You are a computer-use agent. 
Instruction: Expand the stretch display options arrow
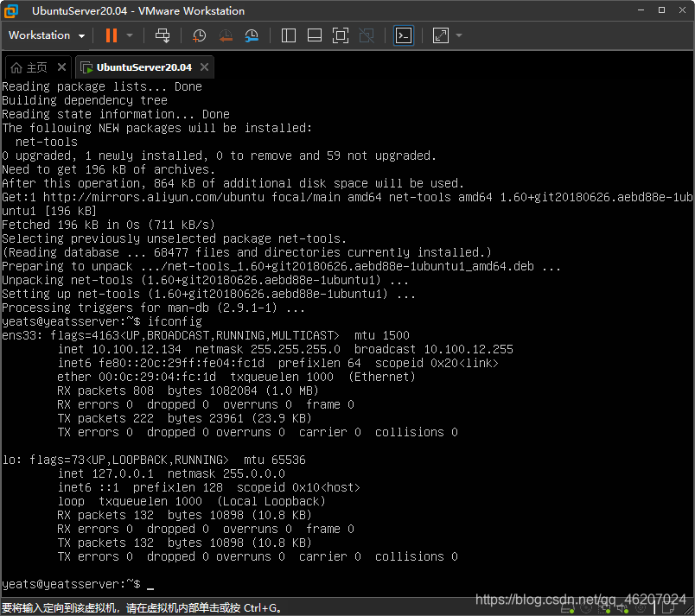[x=459, y=35]
